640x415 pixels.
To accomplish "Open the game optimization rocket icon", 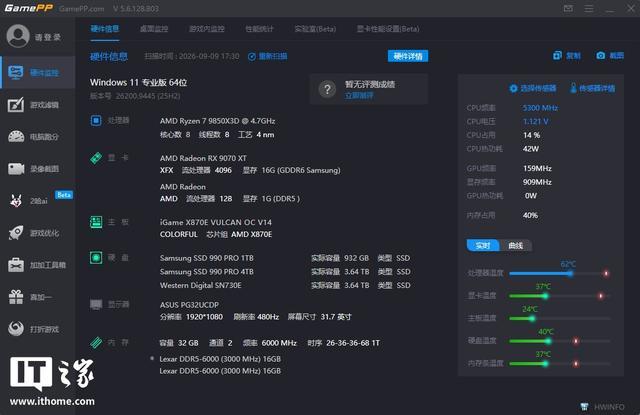I will [x=16, y=233].
